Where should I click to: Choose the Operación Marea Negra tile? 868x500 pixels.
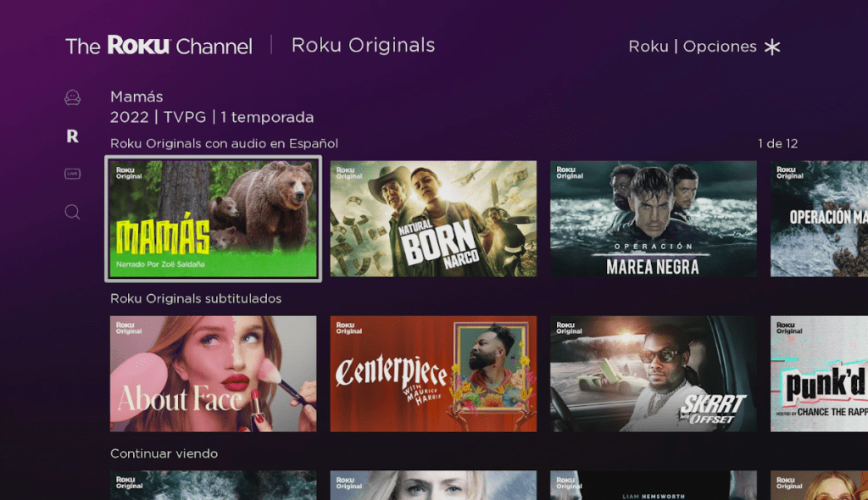[x=653, y=219]
